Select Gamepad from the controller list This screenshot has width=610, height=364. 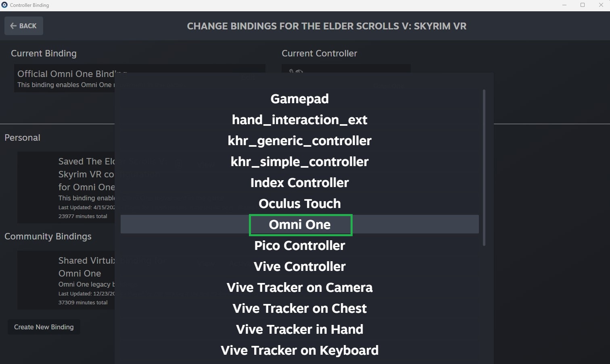point(299,99)
